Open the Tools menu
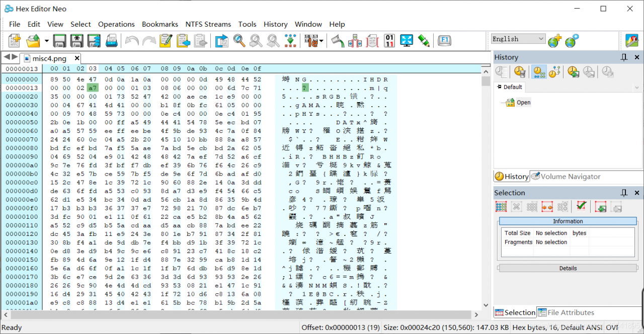The image size is (644, 334). (247, 24)
